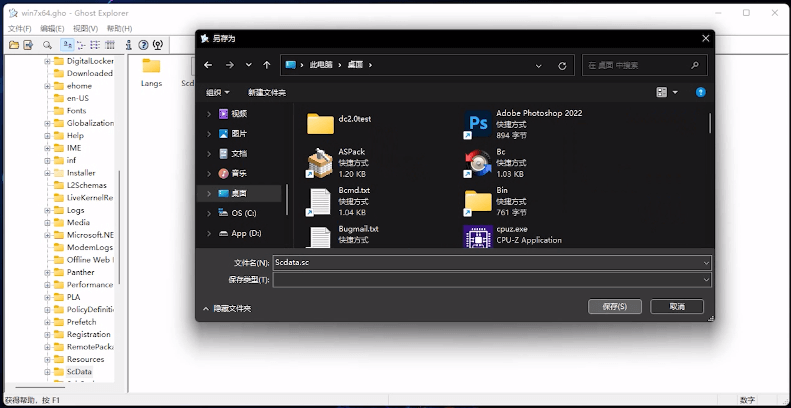Go up one folder level in save dialog
Image resolution: width=791 pixels, height=408 pixels.
[x=267, y=65]
